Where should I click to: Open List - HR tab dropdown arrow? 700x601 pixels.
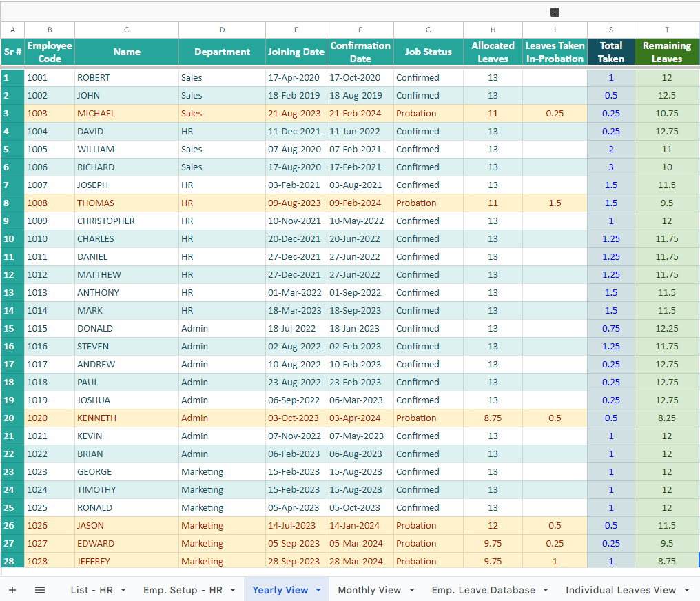coord(123,590)
